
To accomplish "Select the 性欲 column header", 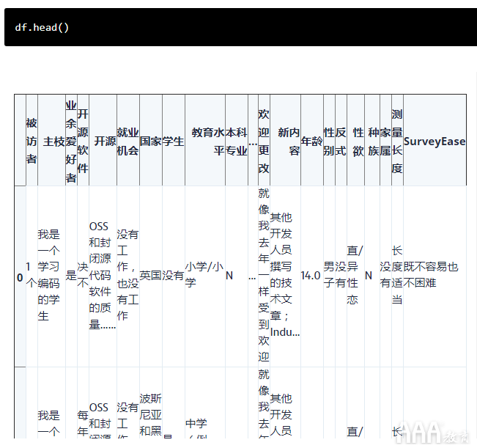I will (355, 141).
